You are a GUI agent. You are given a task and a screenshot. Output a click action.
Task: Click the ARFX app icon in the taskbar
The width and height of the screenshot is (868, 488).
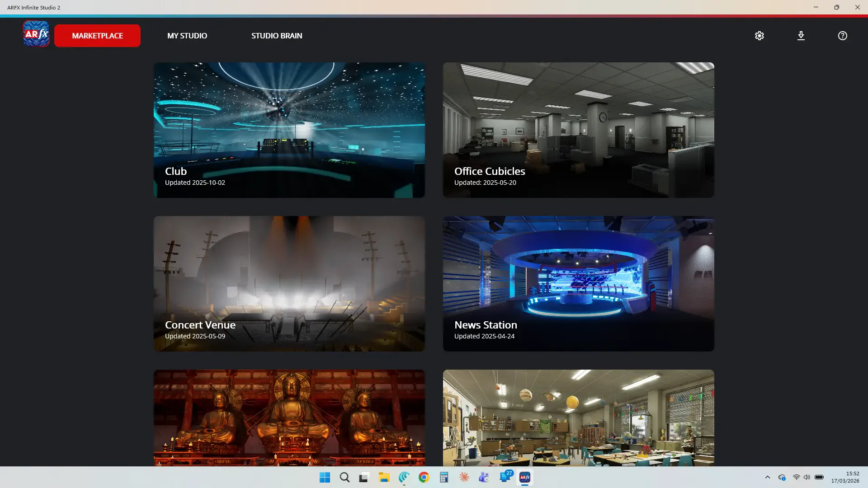pyautogui.click(x=525, y=477)
